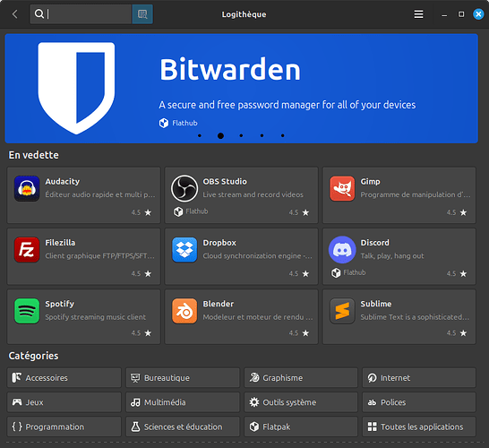489x448 pixels.
Task: Go back with the arrow button
Action: click(x=14, y=14)
